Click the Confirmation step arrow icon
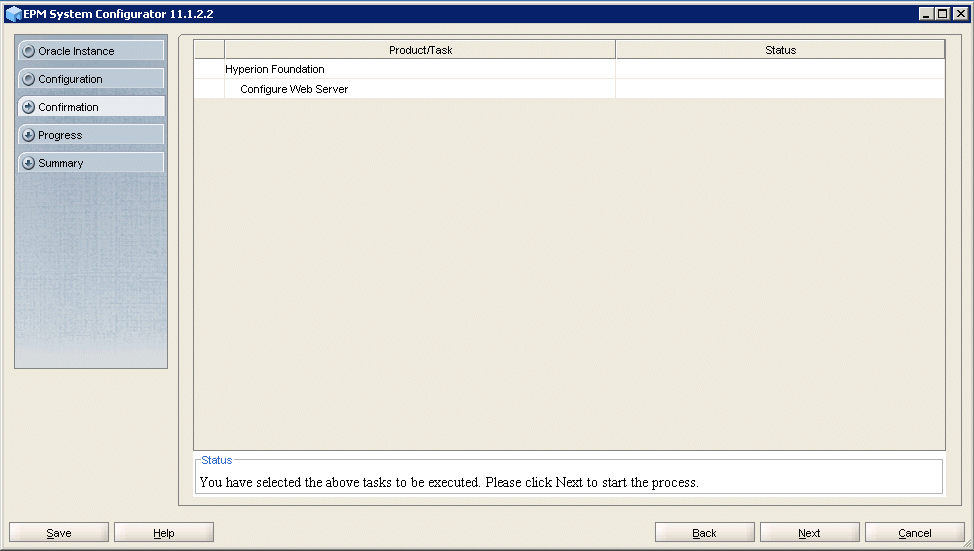Image resolution: width=974 pixels, height=551 pixels. pos(29,107)
